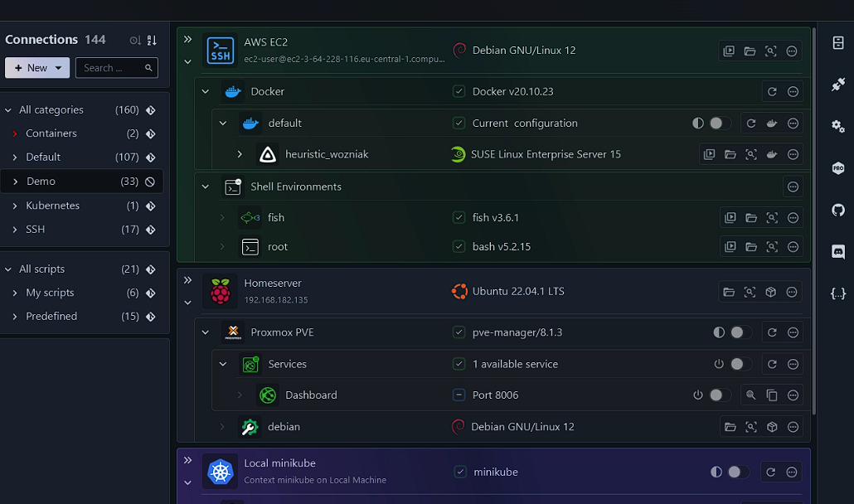Screen dimensions: 854x504
Task: Click the New connection button
Action: (x=37, y=68)
